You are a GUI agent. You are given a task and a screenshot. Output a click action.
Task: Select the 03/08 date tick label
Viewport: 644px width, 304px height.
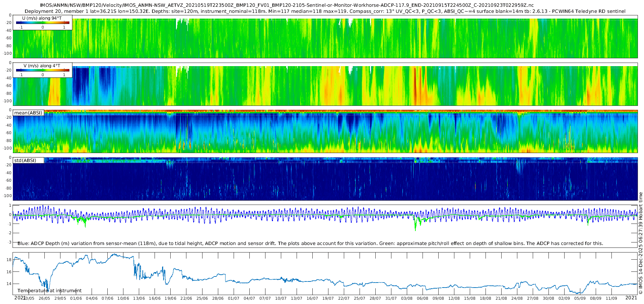pos(406,298)
